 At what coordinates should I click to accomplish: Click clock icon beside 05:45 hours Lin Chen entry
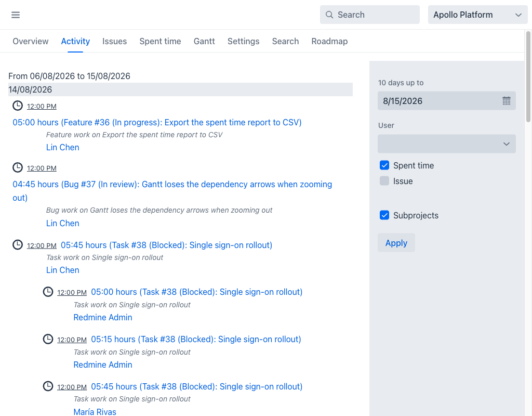tap(18, 244)
